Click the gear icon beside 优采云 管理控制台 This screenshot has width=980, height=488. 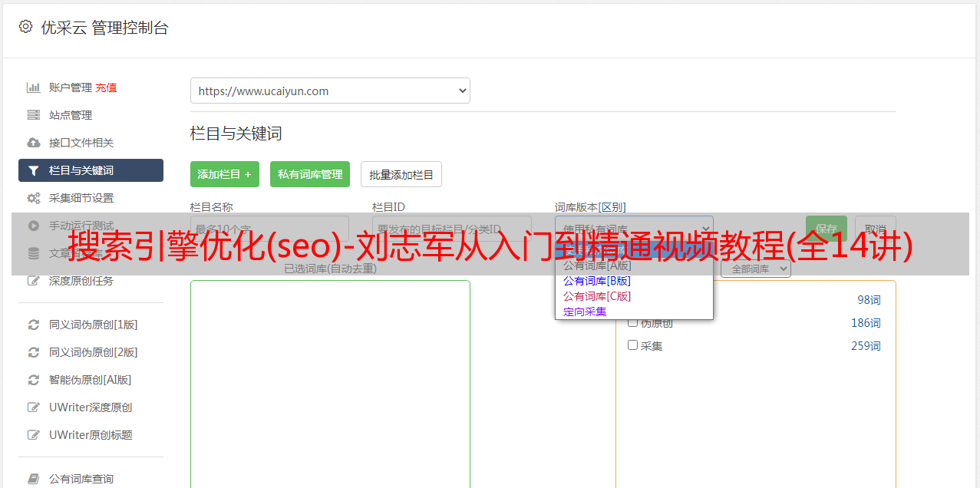pos(25,28)
